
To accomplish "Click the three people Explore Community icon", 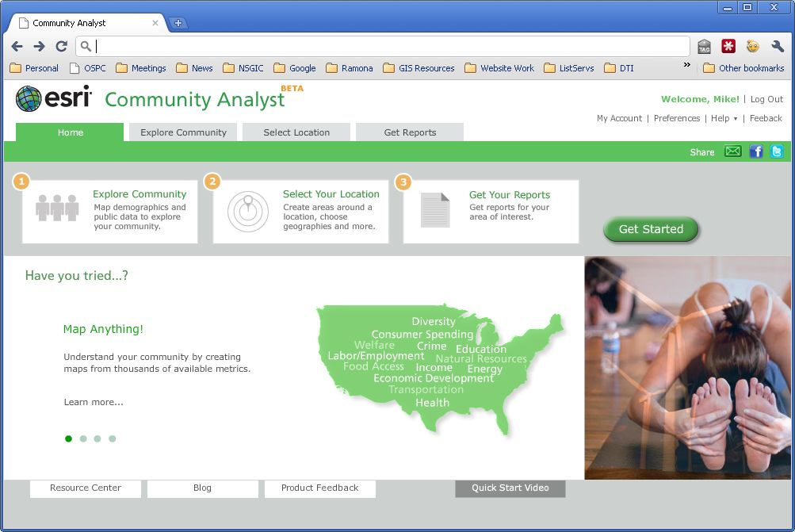I will [57, 208].
